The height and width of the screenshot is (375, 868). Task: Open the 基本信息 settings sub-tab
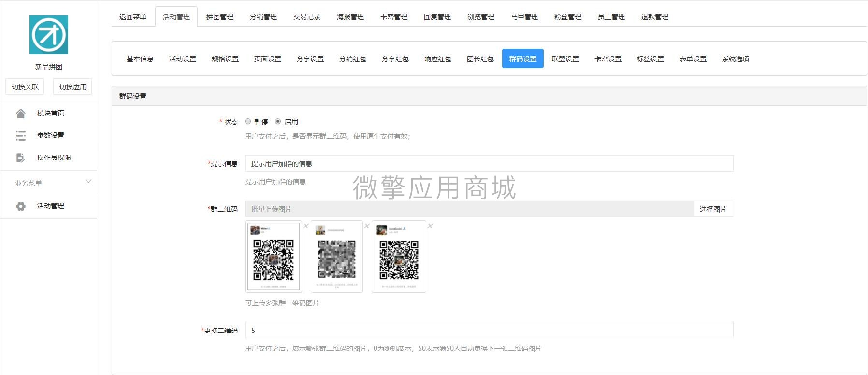pos(140,59)
